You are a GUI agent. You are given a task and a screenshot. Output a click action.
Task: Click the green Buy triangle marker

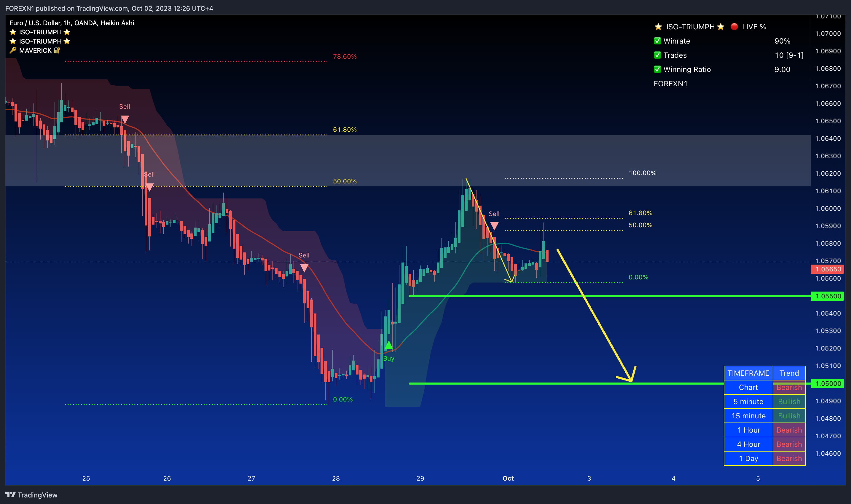388,345
